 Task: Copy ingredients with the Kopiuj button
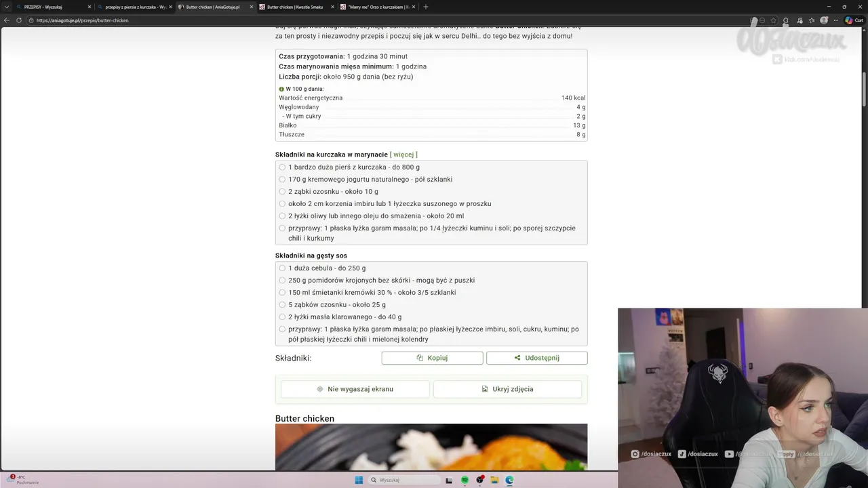[x=432, y=358]
